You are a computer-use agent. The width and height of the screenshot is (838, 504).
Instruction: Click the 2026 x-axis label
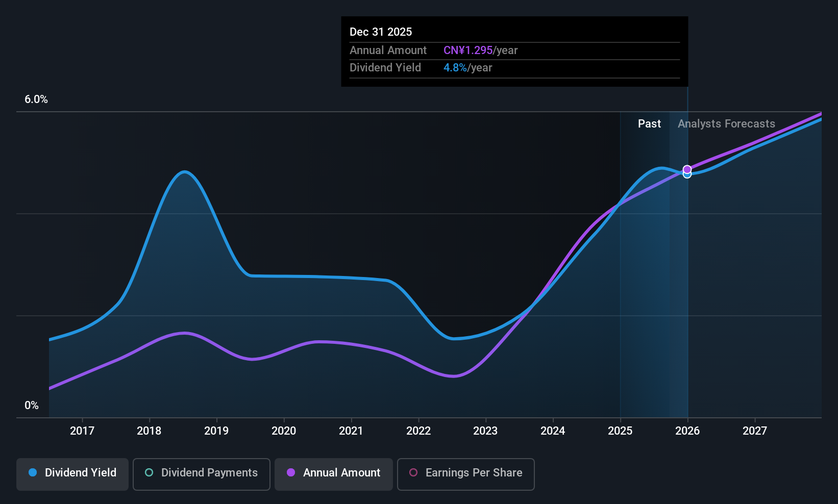click(687, 431)
